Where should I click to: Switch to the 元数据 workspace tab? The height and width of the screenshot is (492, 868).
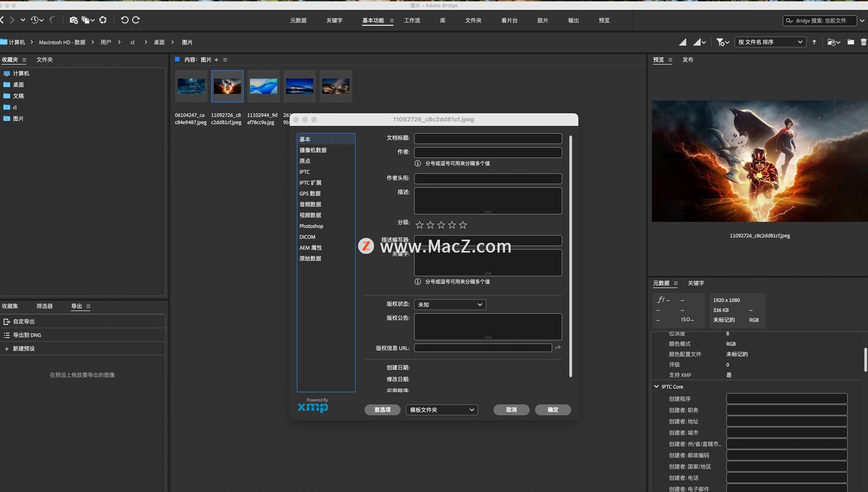(x=298, y=20)
